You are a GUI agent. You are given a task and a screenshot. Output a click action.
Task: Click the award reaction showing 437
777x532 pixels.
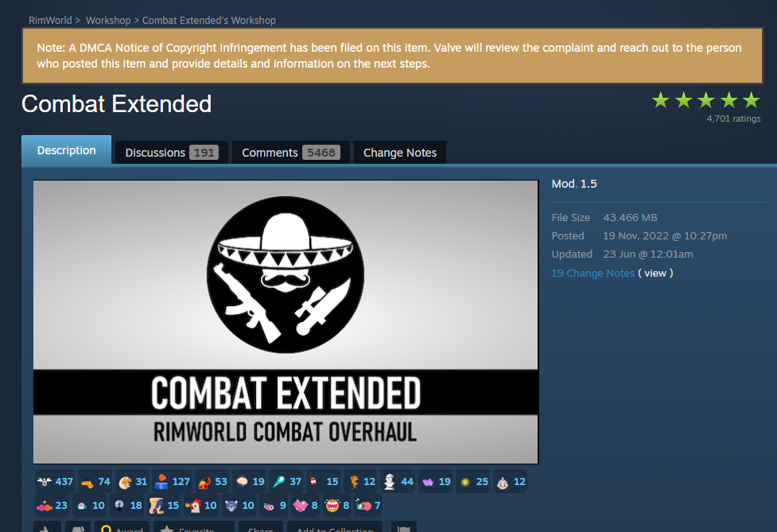(55, 481)
